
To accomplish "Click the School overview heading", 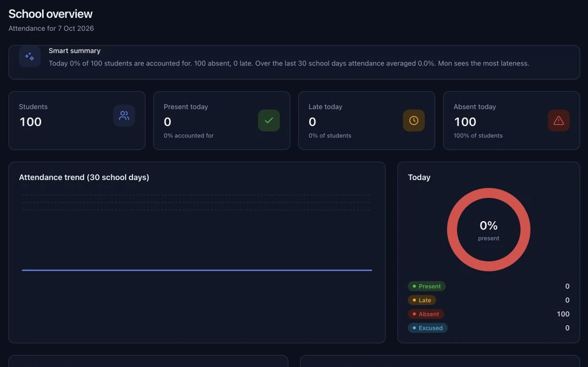I will (50, 14).
